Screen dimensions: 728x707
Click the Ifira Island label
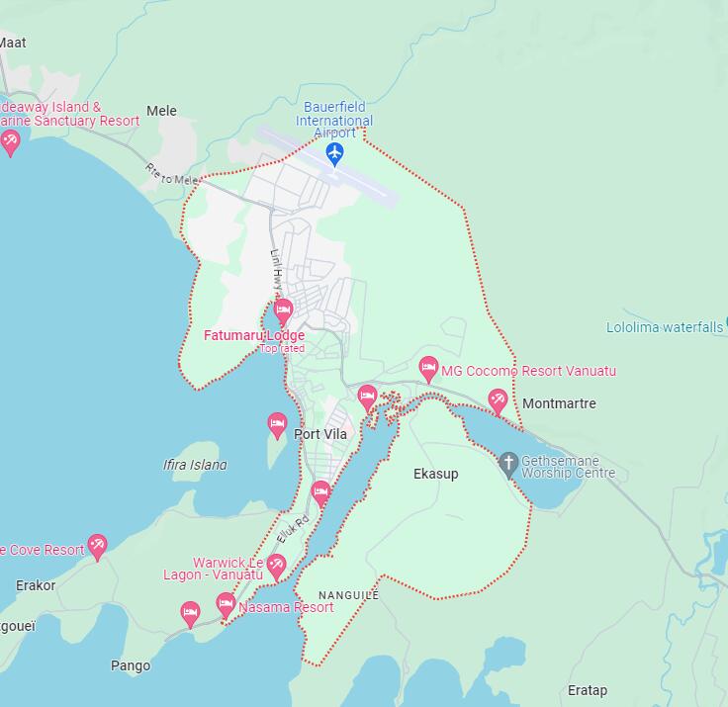(x=195, y=465)
